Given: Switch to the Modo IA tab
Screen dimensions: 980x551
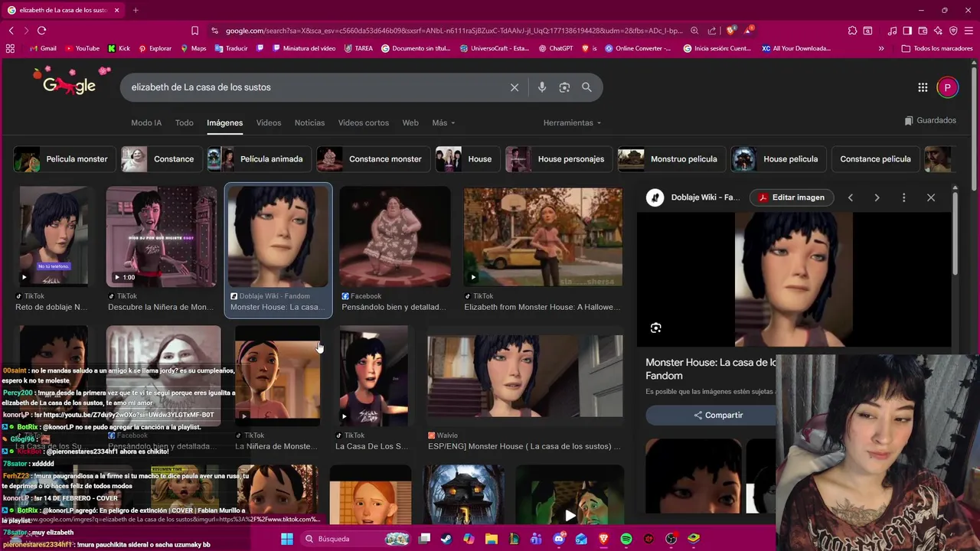Looking at the screenshot, I should 146,122.
